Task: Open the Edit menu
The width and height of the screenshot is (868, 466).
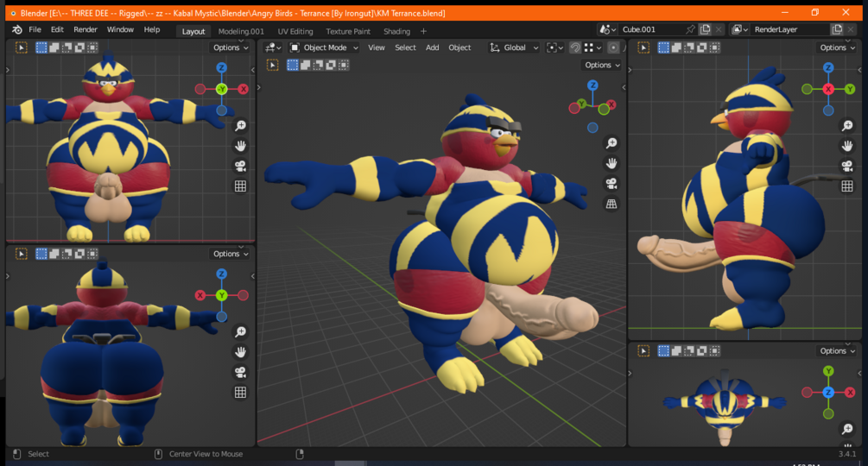Action: [57, 30]
